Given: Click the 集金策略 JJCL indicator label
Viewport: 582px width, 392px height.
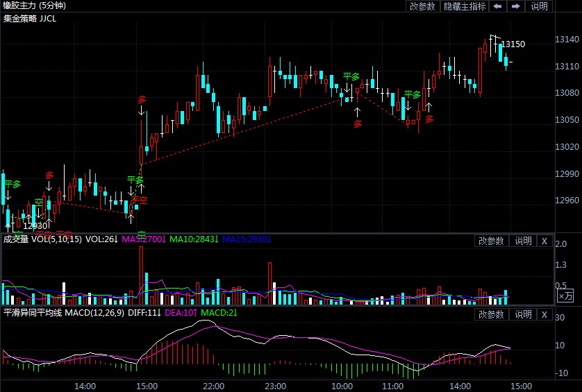Looking at the screenshot, I should (x=30, y=18).
